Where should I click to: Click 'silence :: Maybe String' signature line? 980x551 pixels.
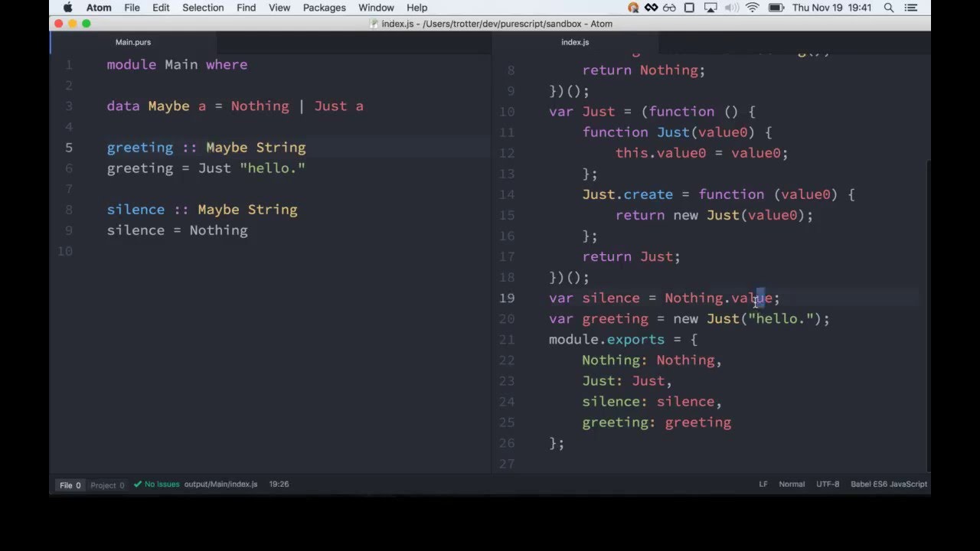pyautogui.click(x=202, y=210)
